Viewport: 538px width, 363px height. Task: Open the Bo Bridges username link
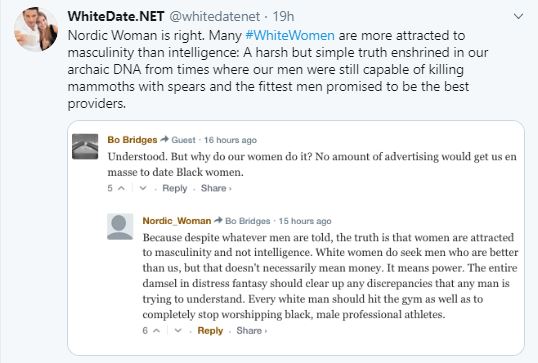click(x=132, y=140)
